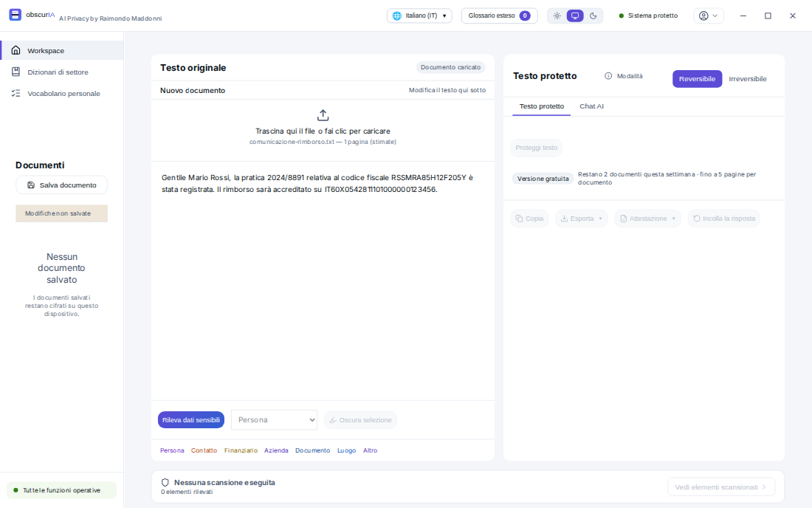Click the Copia button label

[534, 219]
